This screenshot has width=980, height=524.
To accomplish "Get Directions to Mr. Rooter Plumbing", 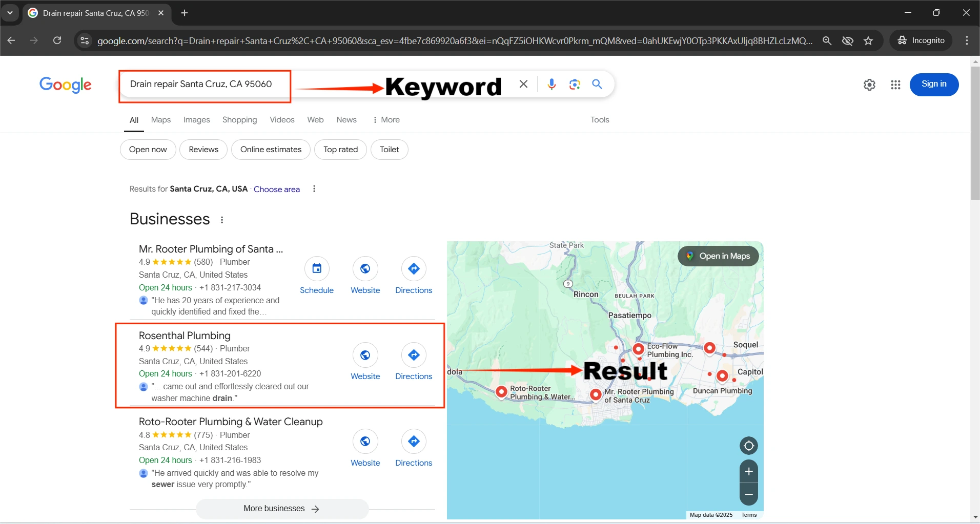I will [x=414, y=268].
